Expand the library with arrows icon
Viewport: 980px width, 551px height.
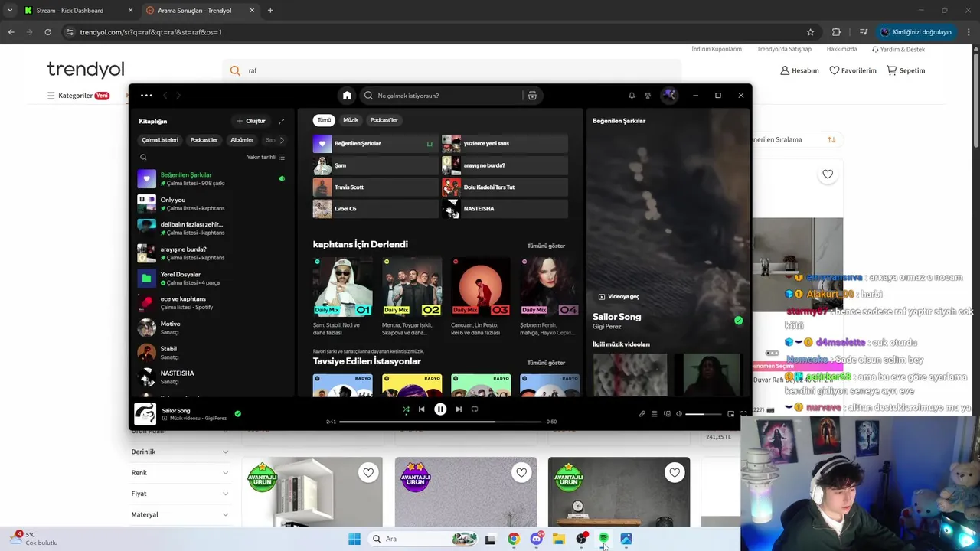tap(281, 121)
